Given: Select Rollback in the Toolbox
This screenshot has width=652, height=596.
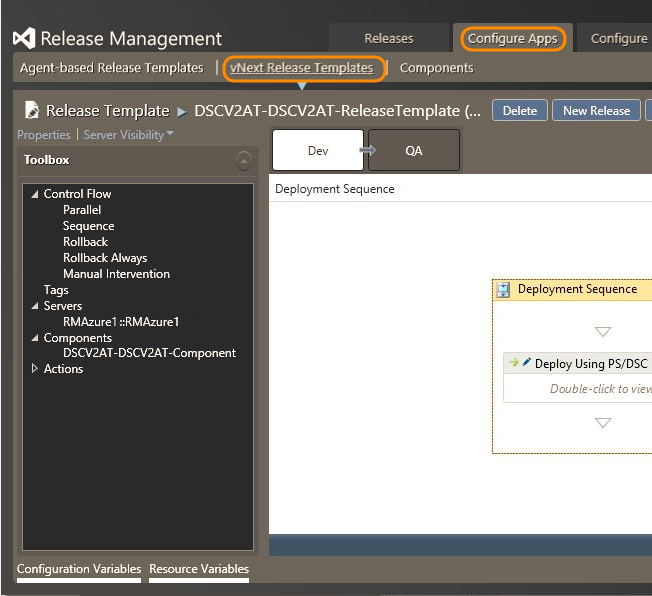Looking at the screenshot, I should [x=85, y=242].
